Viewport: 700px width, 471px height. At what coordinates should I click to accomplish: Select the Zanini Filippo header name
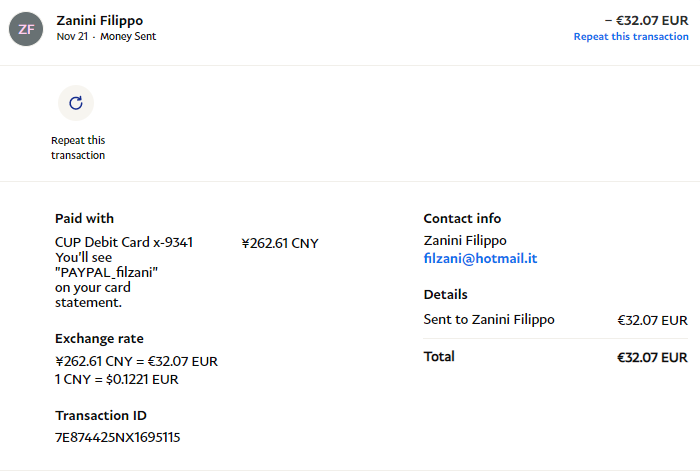coord(100,19)
